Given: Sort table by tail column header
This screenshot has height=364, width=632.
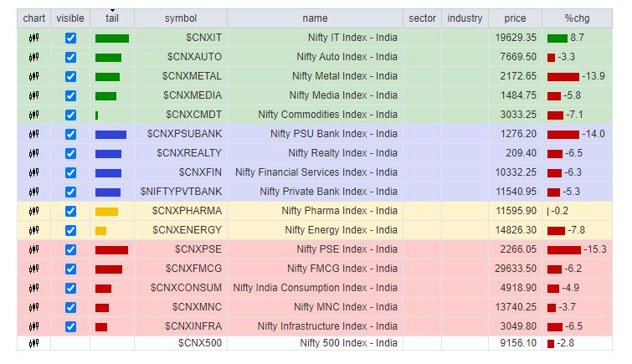Looking at the screenshot, I should (112, 18).
